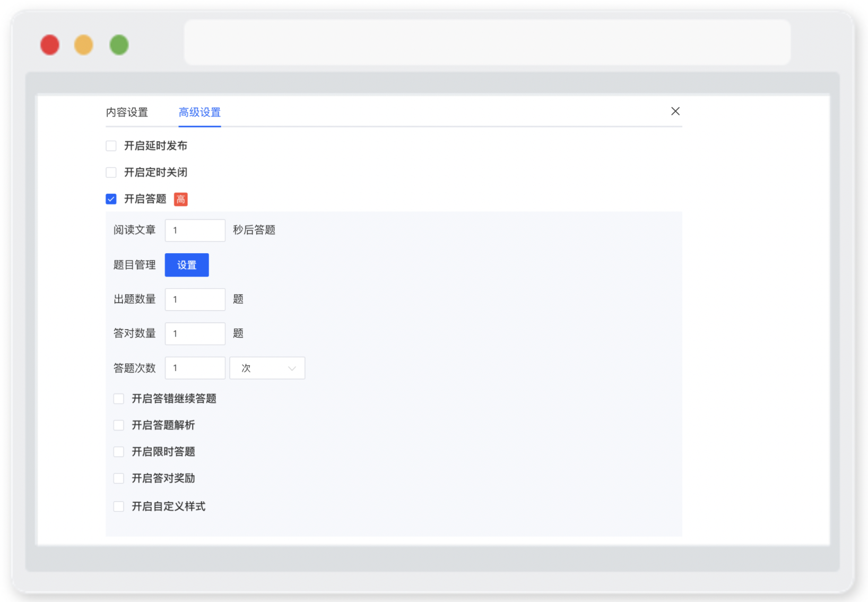Viewport: 868px width, 602px height.
Task: Click the red 高 badge next to 开启答题
Action: coord(181,199)
